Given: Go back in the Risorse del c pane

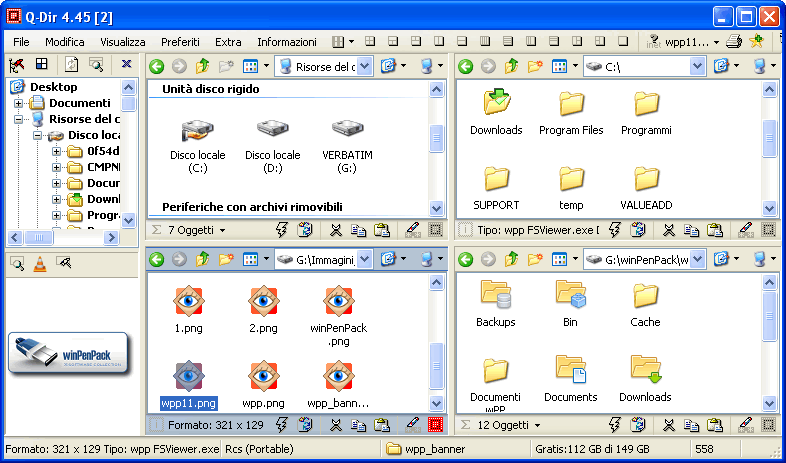Looking at the screenshot, I should pos(157,66).
